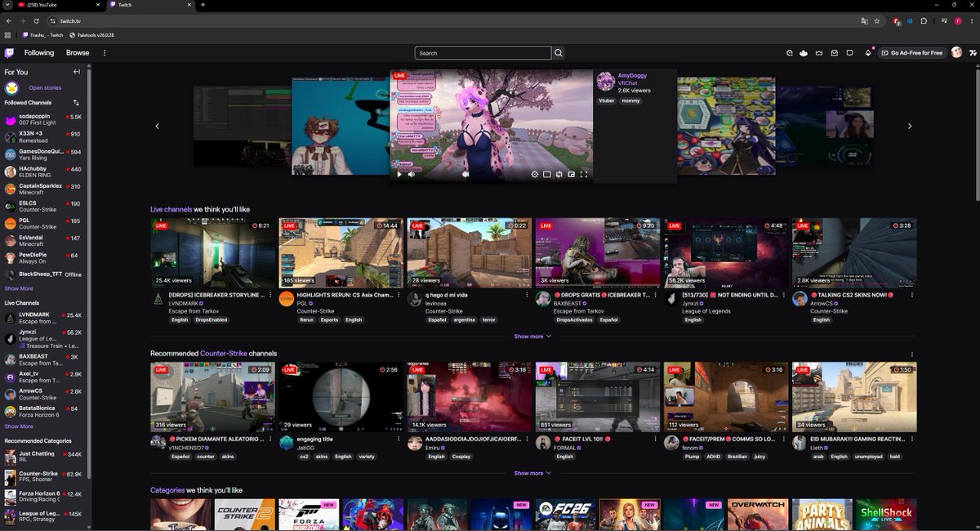Open PGL highlights rerun thumbnail
This screenshot has height=531, width=980.
click(x=341, y=253)
